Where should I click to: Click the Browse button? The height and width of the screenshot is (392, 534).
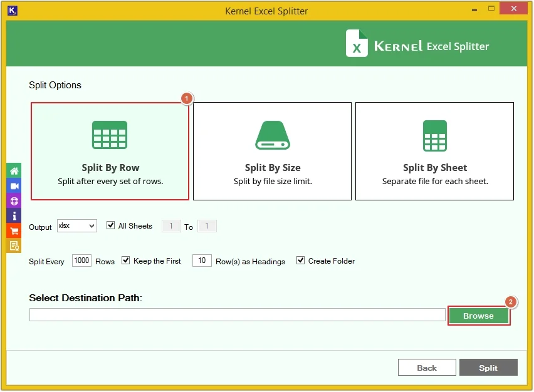point(479,316)
